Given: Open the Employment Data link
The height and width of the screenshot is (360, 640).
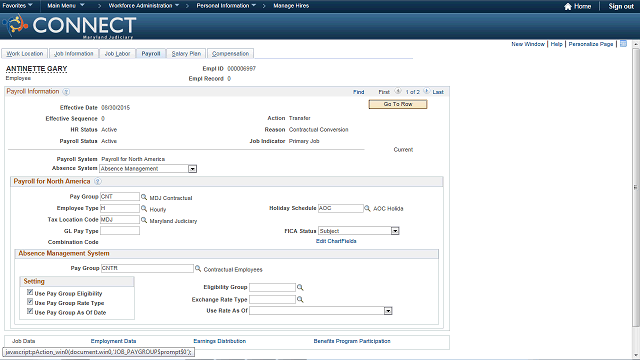Looking at the screenshot, I should (113, 341).
